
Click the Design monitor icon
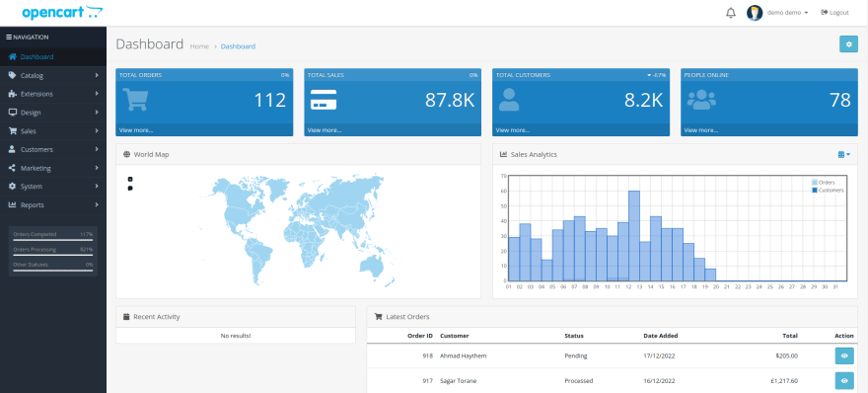pos(12,112)
